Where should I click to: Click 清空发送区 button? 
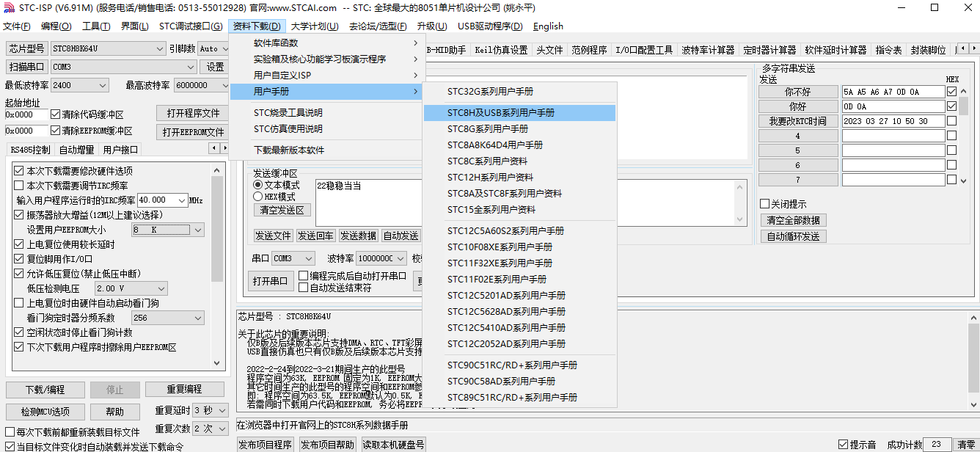pyautogui.click(x=282, y=210)
